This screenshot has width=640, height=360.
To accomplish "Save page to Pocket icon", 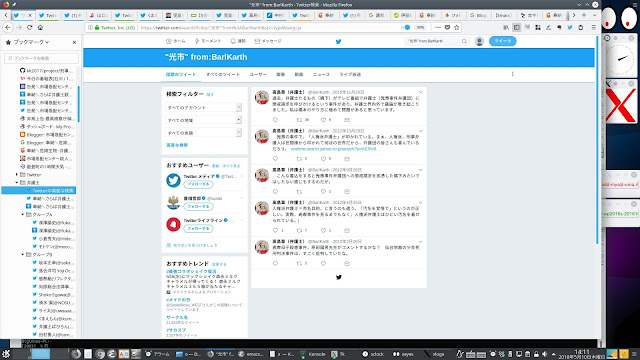I will click(x=447, y=27).
